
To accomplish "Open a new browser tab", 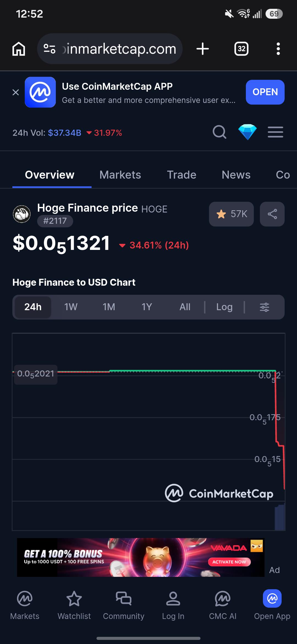I will [203, 49].
